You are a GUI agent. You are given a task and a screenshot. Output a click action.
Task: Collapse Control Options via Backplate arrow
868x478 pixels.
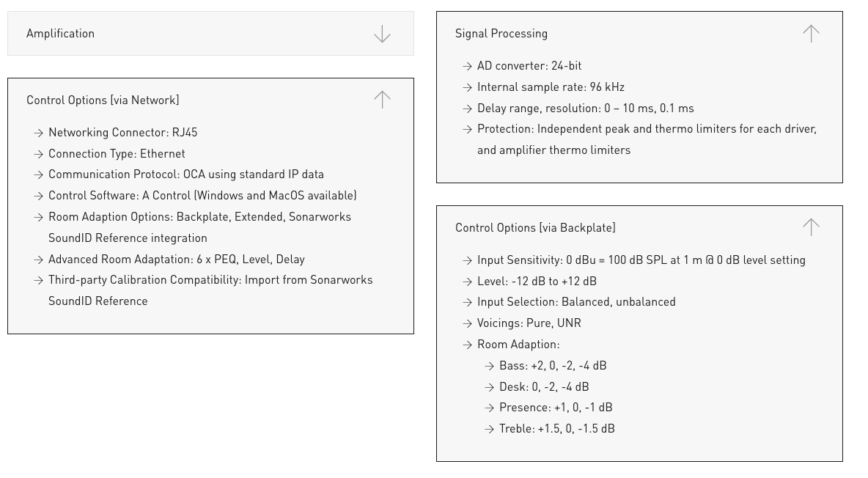(x=811, y=227)
